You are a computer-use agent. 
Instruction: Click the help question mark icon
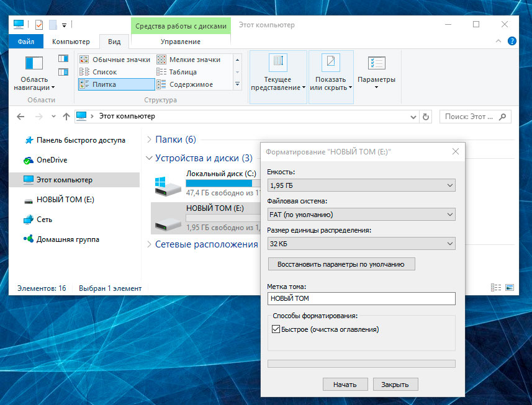(x=512, y=41)
